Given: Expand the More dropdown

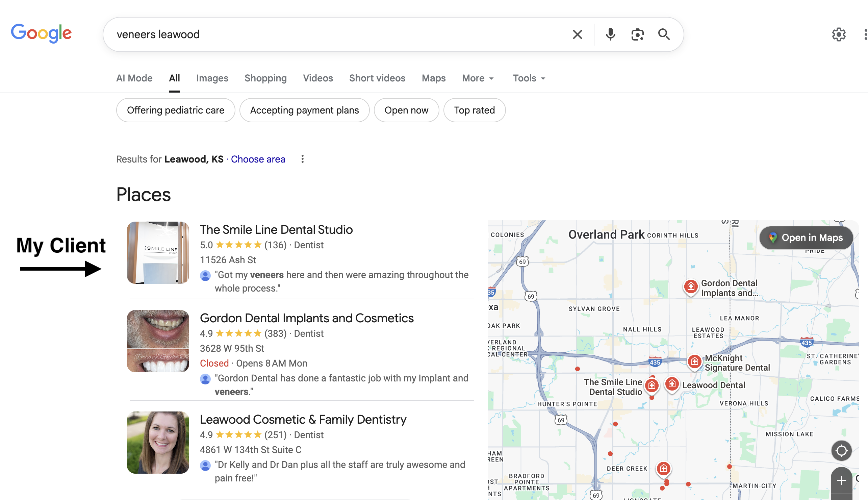Looking at the screenshot, I should coord(478,78).
